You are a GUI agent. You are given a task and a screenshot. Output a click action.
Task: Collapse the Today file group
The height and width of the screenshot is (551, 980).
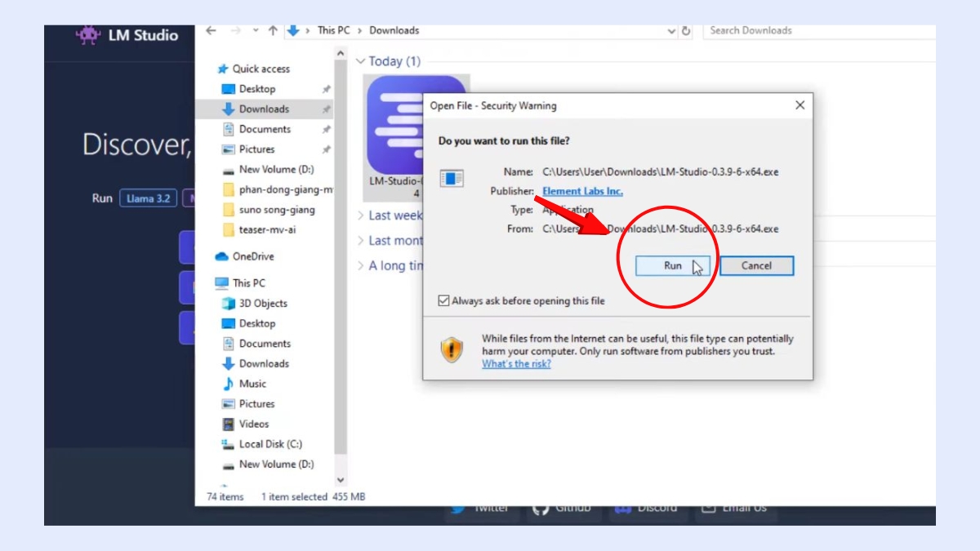[363, 62]
